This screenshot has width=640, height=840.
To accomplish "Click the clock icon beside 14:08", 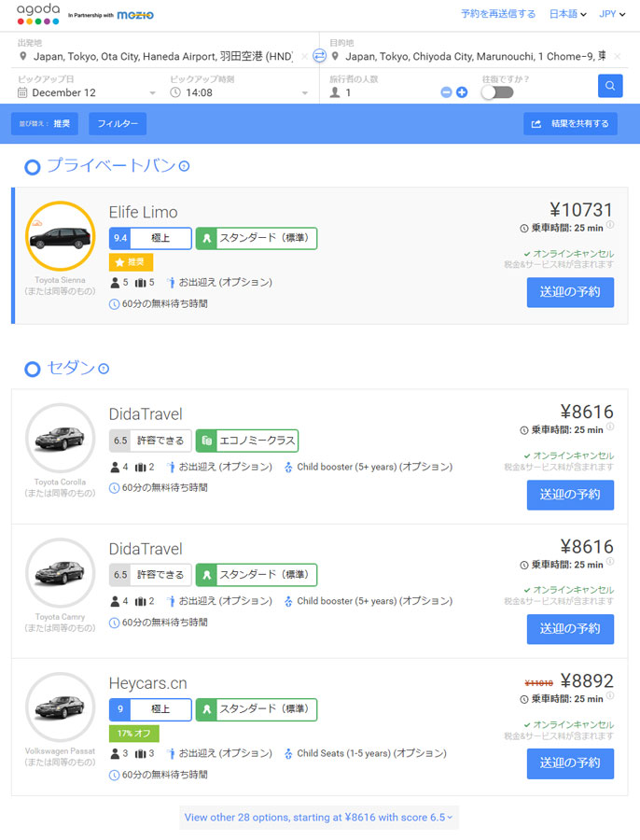I will [175, 92].
